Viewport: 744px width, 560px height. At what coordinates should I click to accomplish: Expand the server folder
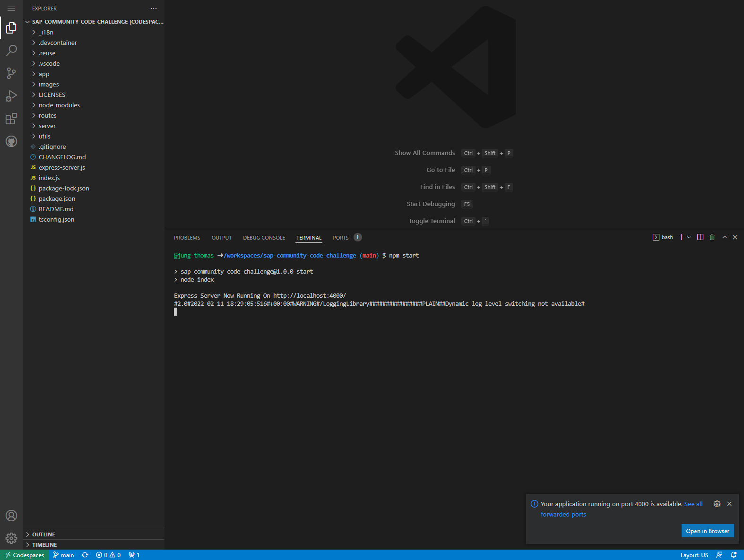pos(94,126)
